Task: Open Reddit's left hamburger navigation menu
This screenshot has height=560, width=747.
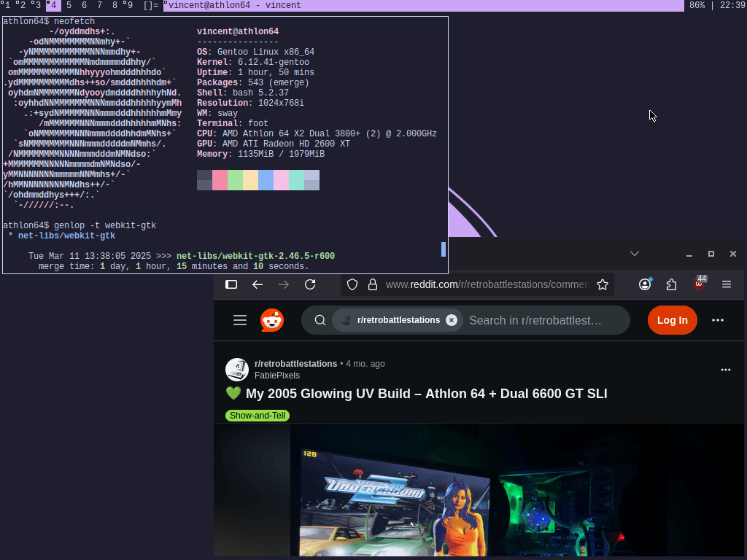Action: click(240, 320)
